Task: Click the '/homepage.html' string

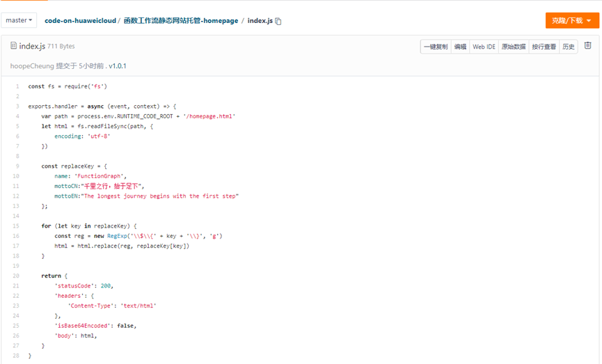Action: [x=209, y=116]
